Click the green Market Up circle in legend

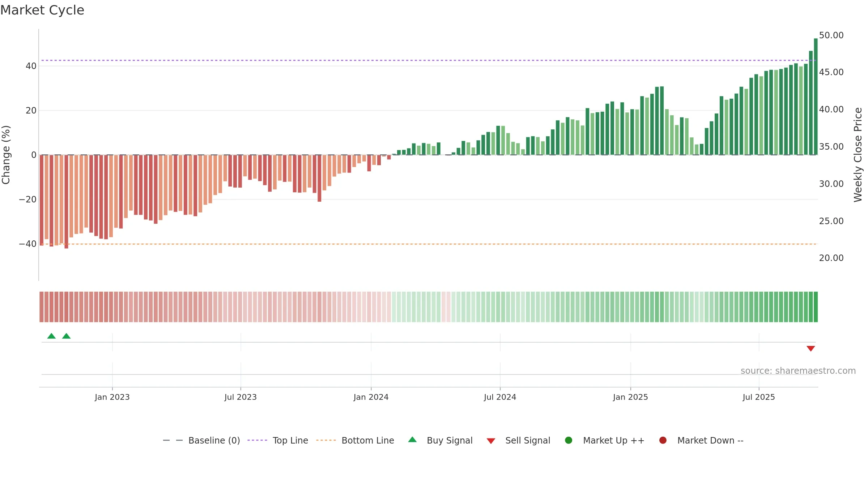pos(569,440)
